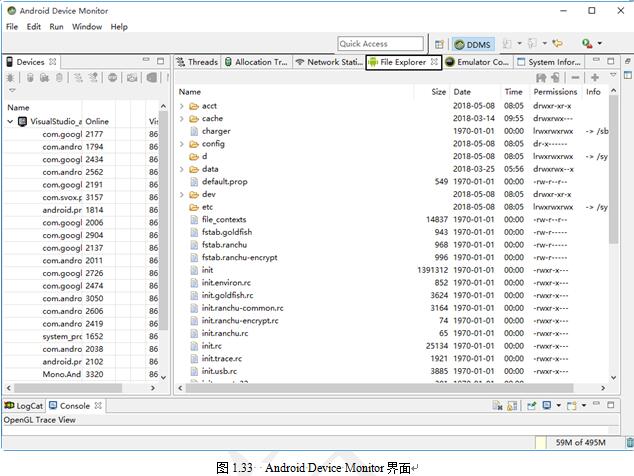Click the Stop Process icon
The height and width of the screenshot is (476, 634).
tap(112, 78)
